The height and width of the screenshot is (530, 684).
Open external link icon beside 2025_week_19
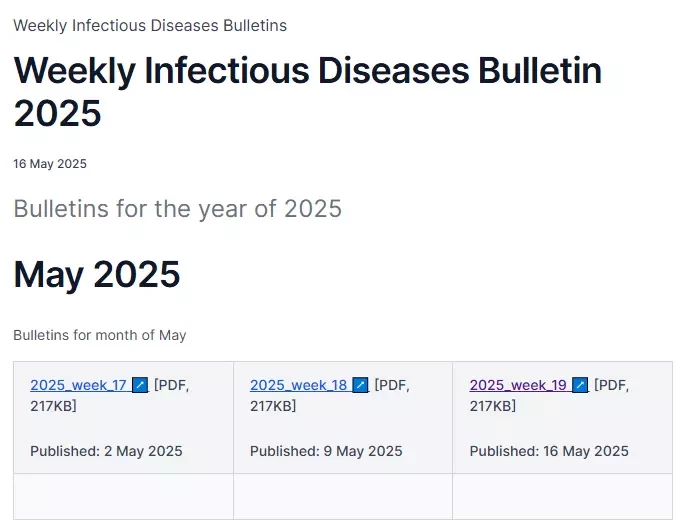[580, 385]
